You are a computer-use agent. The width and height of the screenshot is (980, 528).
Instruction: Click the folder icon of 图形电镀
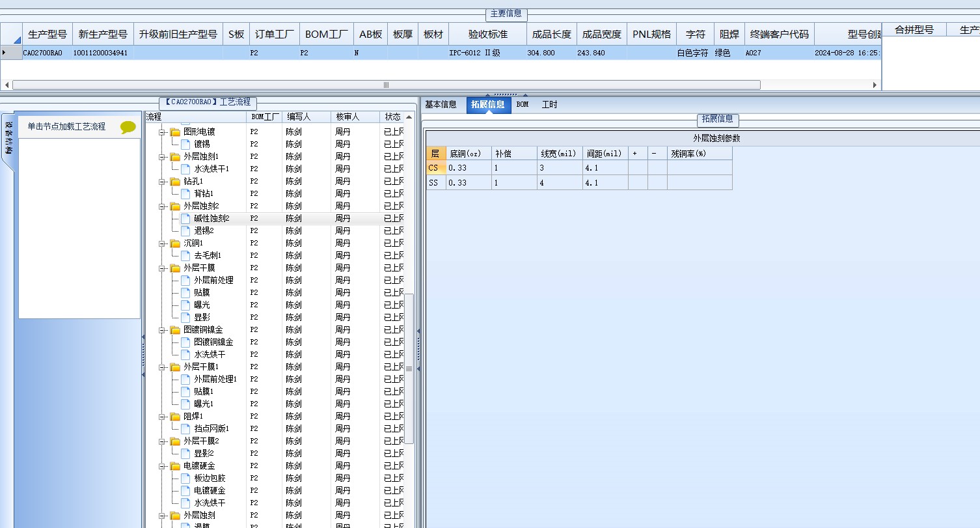[x=175, y=132]
